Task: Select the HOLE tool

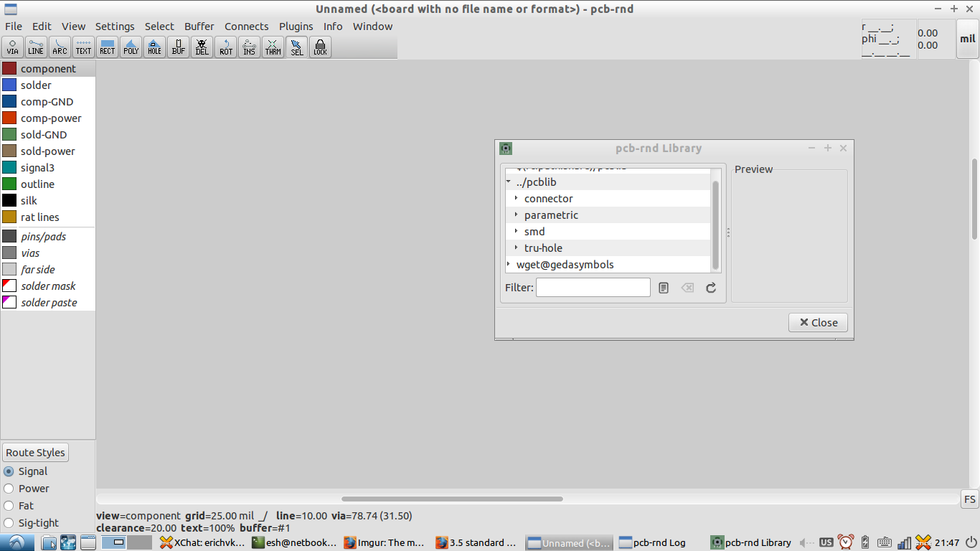Action: (x=154, y=47)
